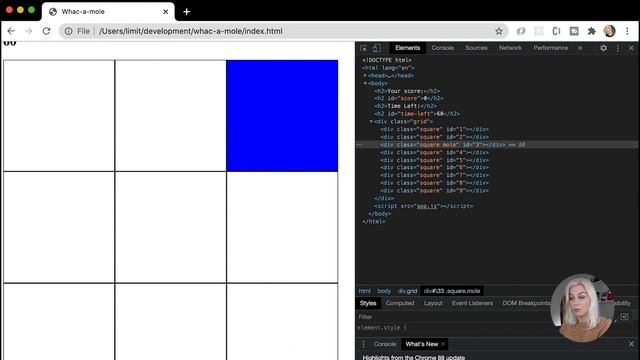640x360 pixels.
Task: Whack the blue mole square
Action: point(282,116)
